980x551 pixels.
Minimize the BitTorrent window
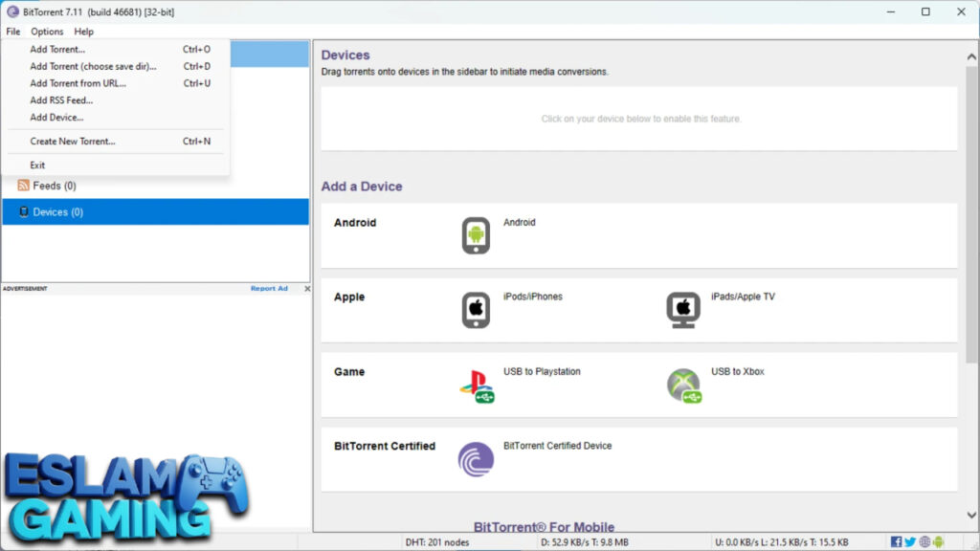tap(891, 11)
